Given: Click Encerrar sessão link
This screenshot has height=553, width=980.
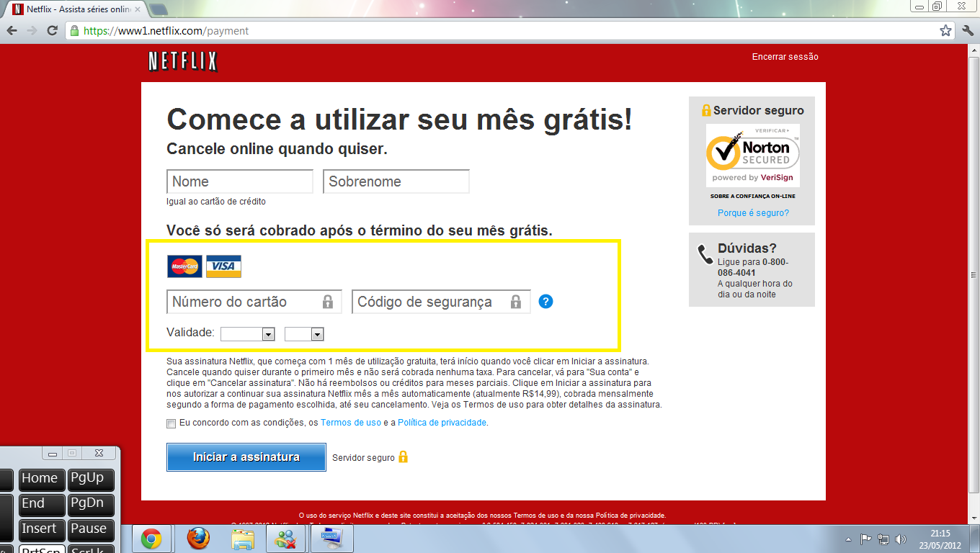Looking at the screenshot, I should pos(785,57).
